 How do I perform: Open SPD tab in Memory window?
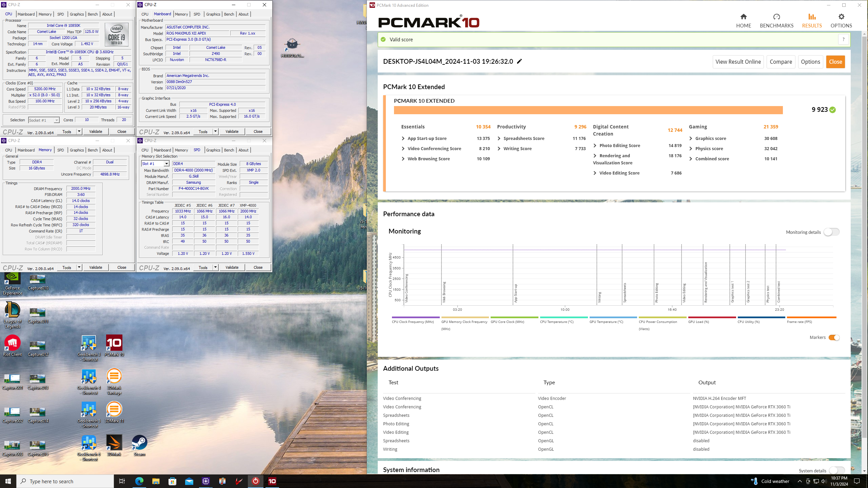tap(60, 150)
